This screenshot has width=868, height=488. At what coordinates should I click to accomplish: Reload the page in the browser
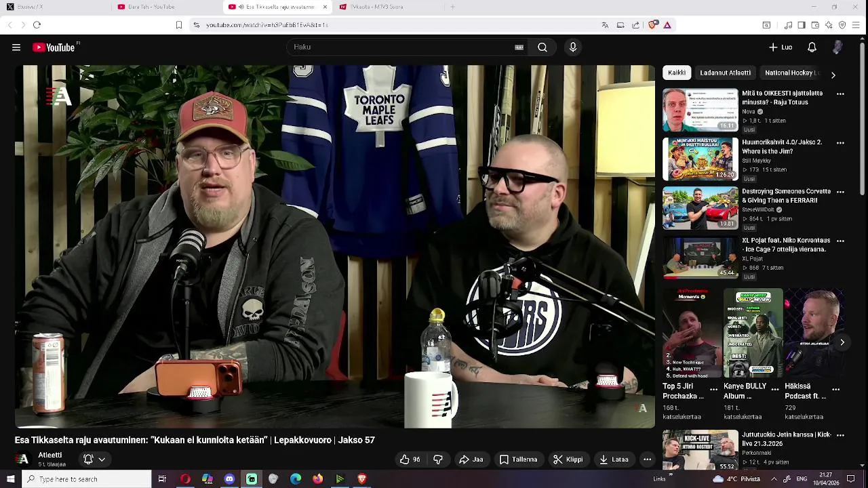[x=37, y=25]
